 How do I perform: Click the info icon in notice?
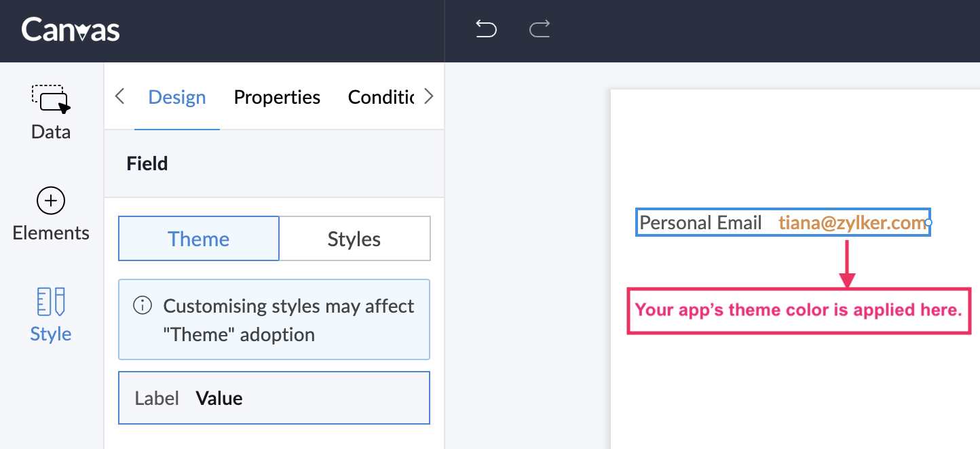click(143, 306)
